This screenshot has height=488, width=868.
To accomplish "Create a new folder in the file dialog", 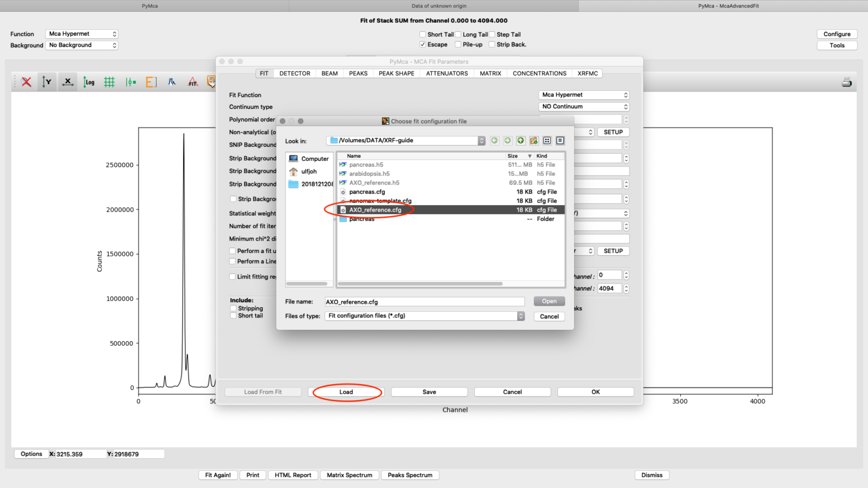I will click(533, 140).
